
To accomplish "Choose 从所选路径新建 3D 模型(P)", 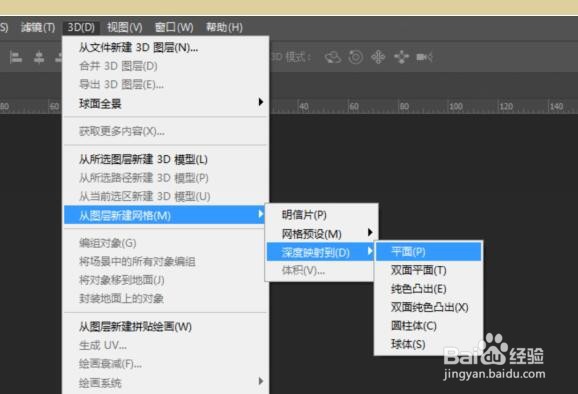I will point(166,178).
